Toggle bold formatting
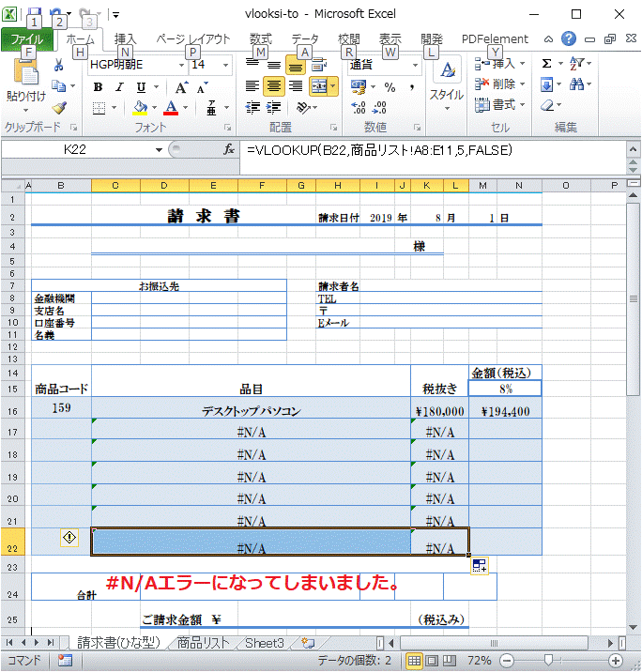The height and width of the screenshot is (672, 642). click(x=97, y=86)
